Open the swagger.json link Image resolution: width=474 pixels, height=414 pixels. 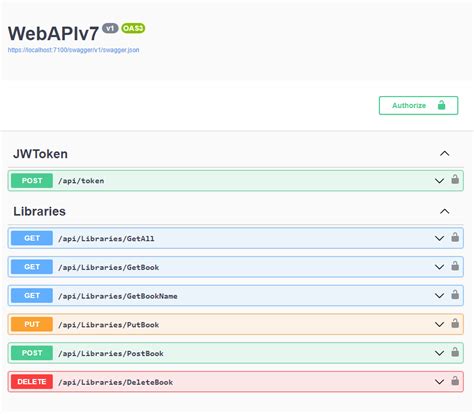point(73,50)
